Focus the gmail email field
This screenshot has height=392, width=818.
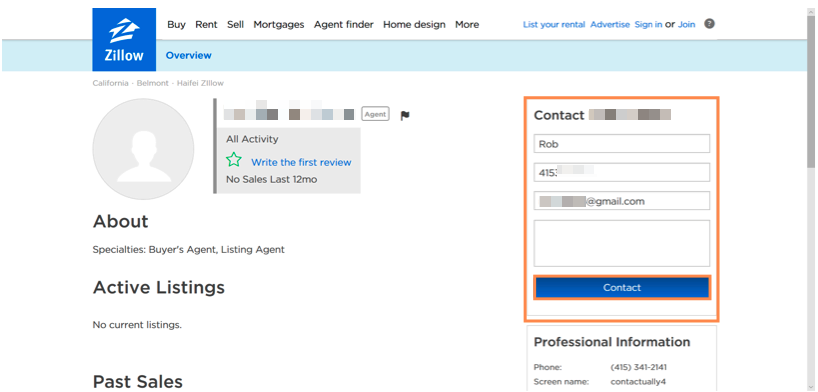tap(622, 200)
